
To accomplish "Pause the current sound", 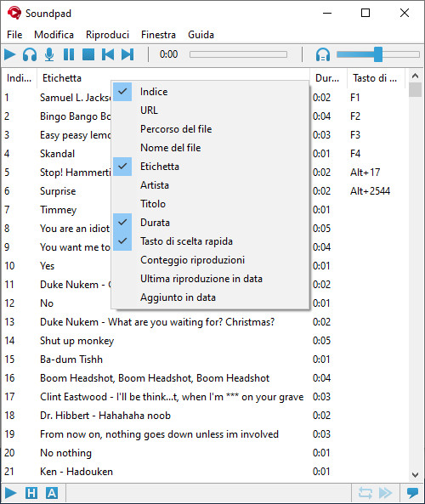I will (x=69, y=54).
